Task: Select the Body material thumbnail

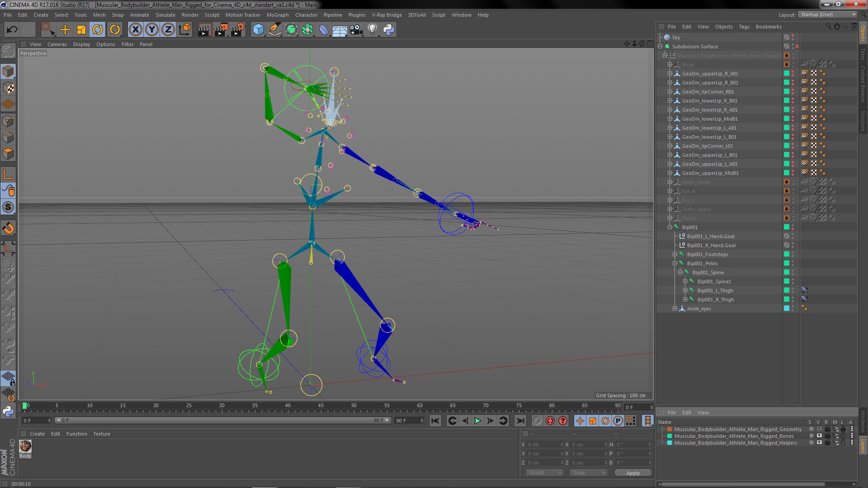Action: point(25,446)
